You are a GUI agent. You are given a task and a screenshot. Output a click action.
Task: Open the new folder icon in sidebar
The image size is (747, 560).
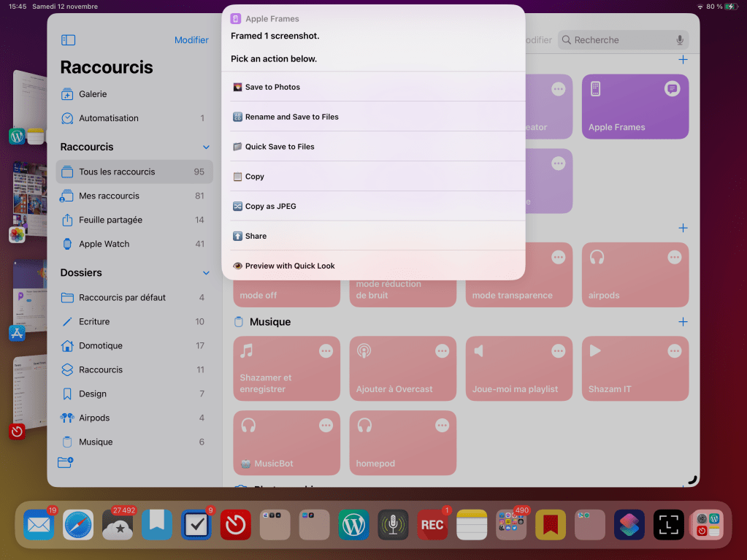(x=67, y=461)
